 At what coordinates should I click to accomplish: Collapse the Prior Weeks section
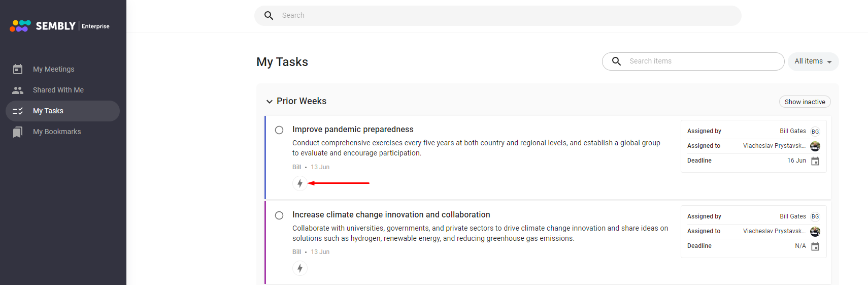coord(270,102)
